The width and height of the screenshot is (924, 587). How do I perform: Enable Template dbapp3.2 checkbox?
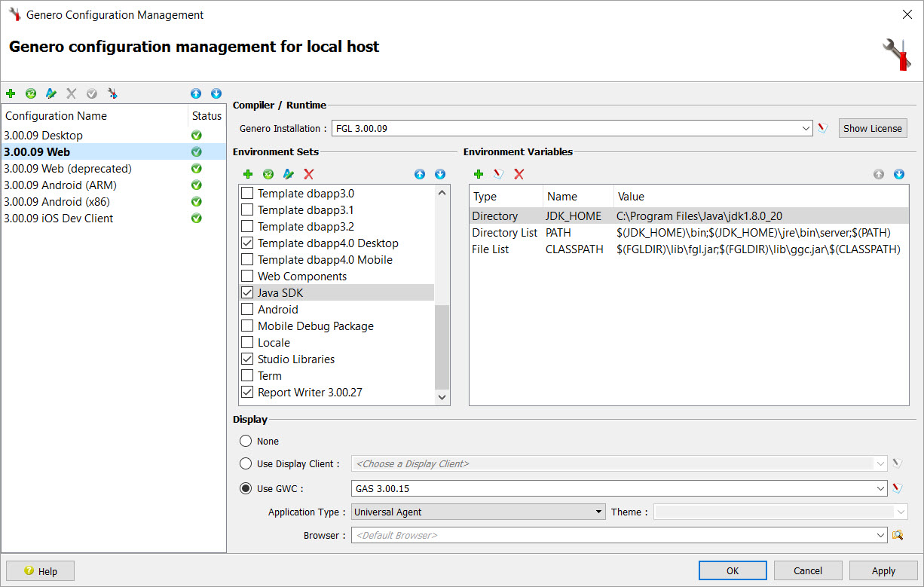pos(247,227)
